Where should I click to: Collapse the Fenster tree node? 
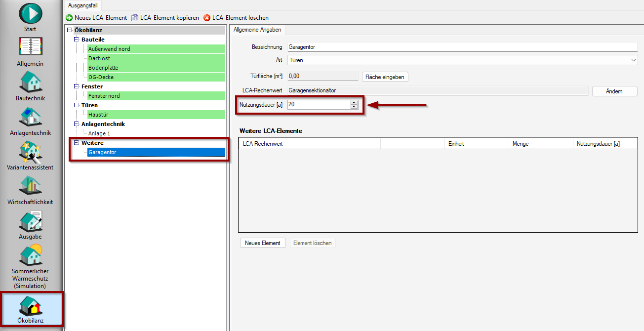[77, 86]
